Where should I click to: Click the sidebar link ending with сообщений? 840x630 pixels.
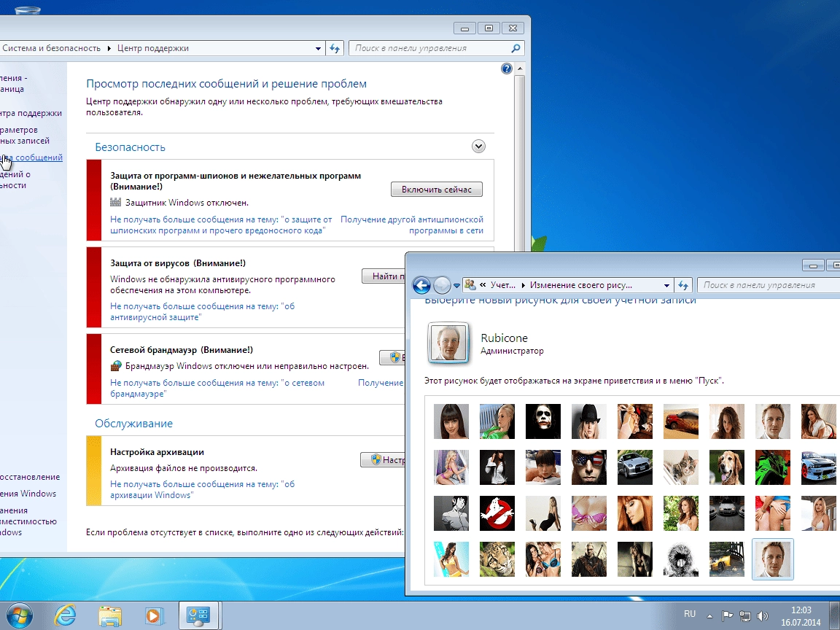pyautogui.click(x=32, y=157)
